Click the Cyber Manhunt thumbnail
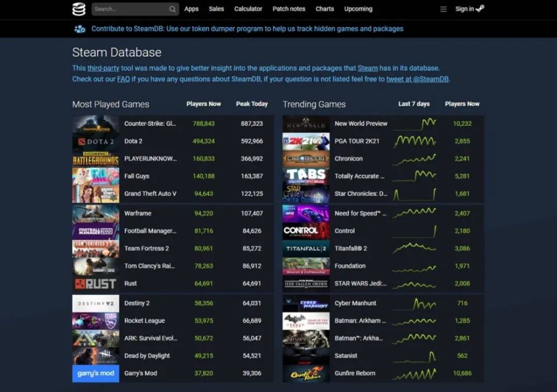Viewport: 557px width, 392px height. pos(306,303)
